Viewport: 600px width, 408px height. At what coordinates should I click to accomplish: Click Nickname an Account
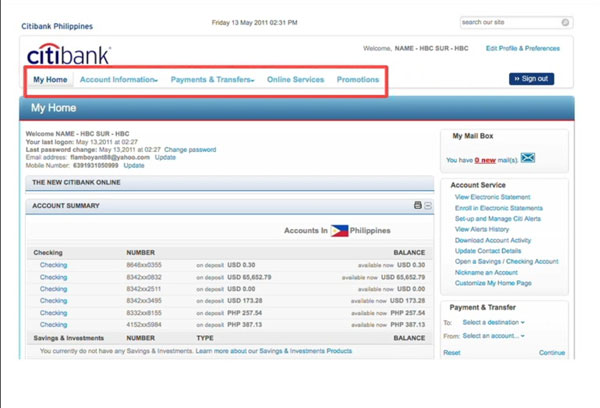tap(486, 273)
